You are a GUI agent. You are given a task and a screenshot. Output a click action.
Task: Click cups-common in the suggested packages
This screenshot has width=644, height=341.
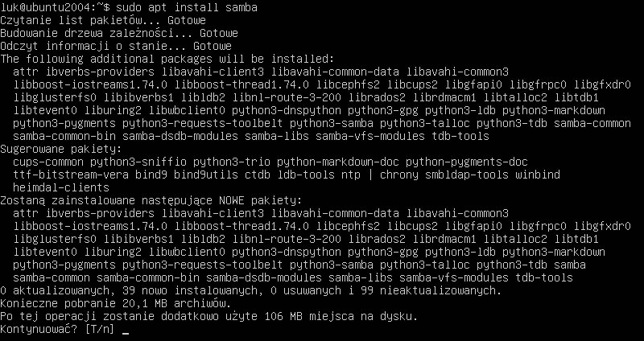click(48, 162)
